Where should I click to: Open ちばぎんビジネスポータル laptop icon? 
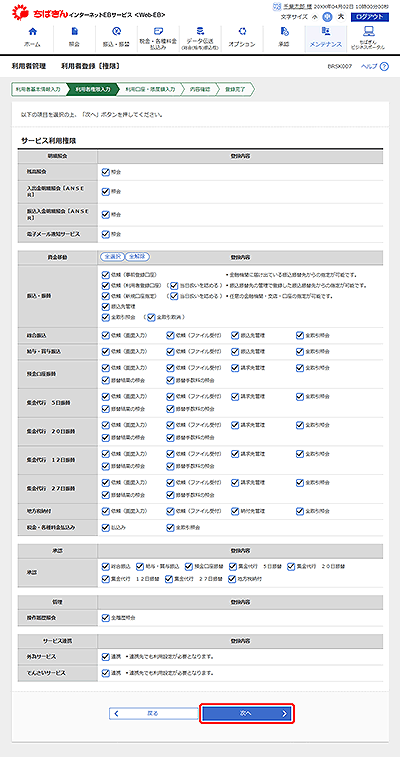pyautogui.click(x=369, y=32)
